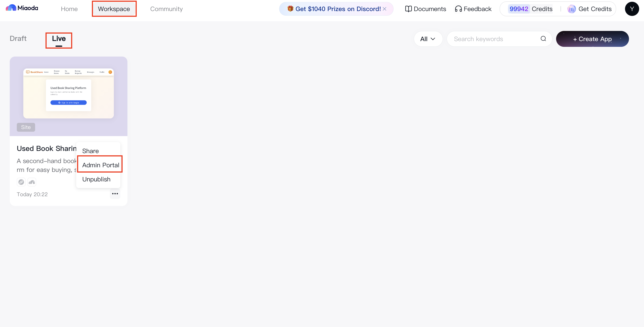Viewport: 644px width, 327px height.
Task: Open the Documents book icon
Action: click(408, 9)
